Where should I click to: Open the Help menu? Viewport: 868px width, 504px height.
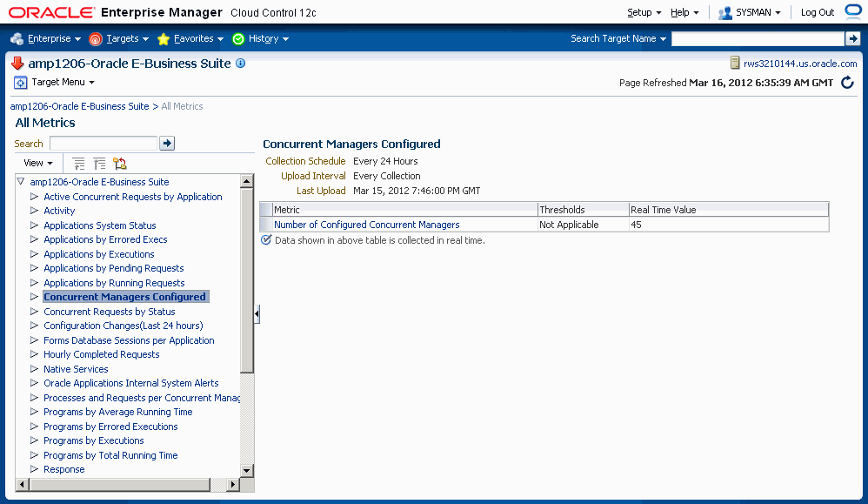pos(684,12)
